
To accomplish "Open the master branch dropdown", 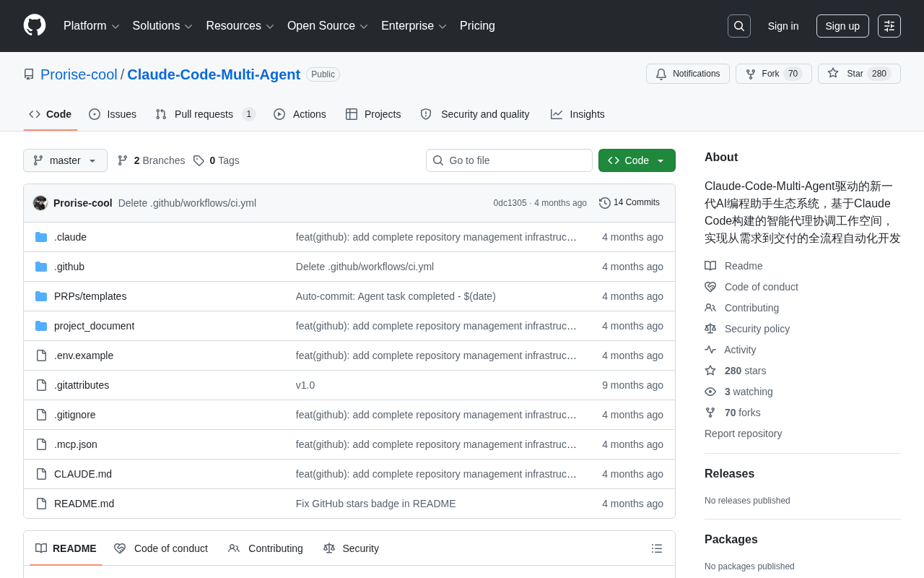I will [x=65, y=160].
